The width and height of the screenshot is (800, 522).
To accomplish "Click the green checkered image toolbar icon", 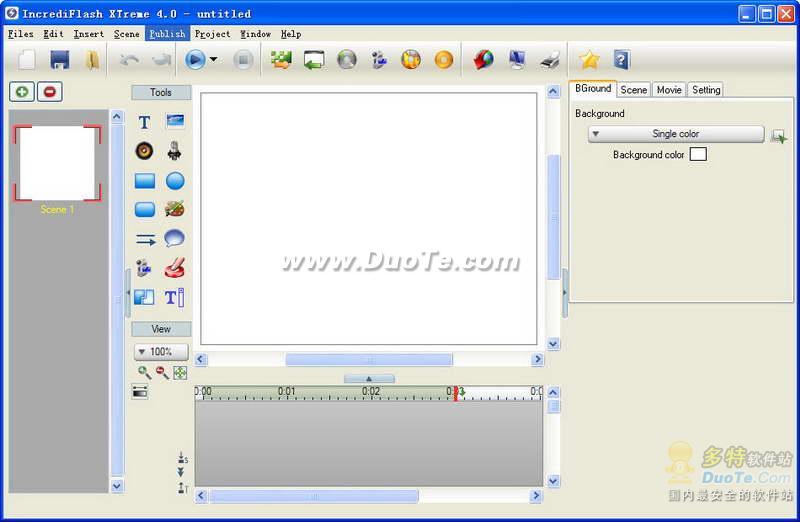I will (281, 60).
